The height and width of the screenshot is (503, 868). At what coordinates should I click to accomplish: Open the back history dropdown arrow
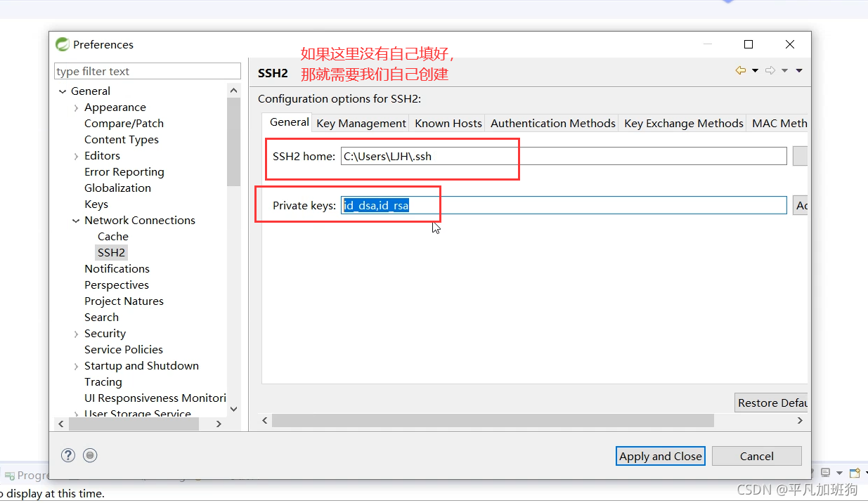(x=755, y=71)
